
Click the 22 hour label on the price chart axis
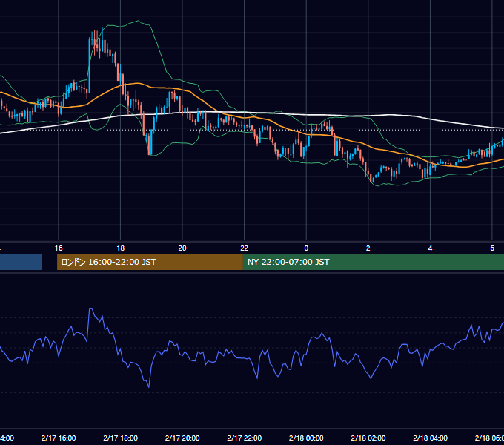[245, 248]
